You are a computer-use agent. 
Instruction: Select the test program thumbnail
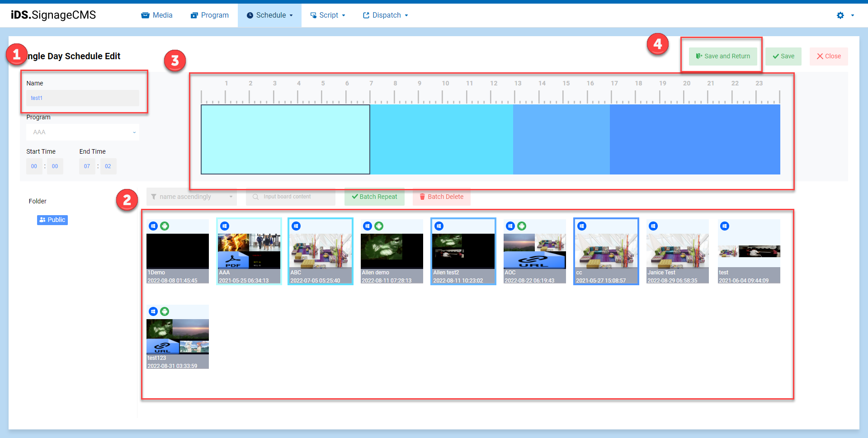(749, 251)
